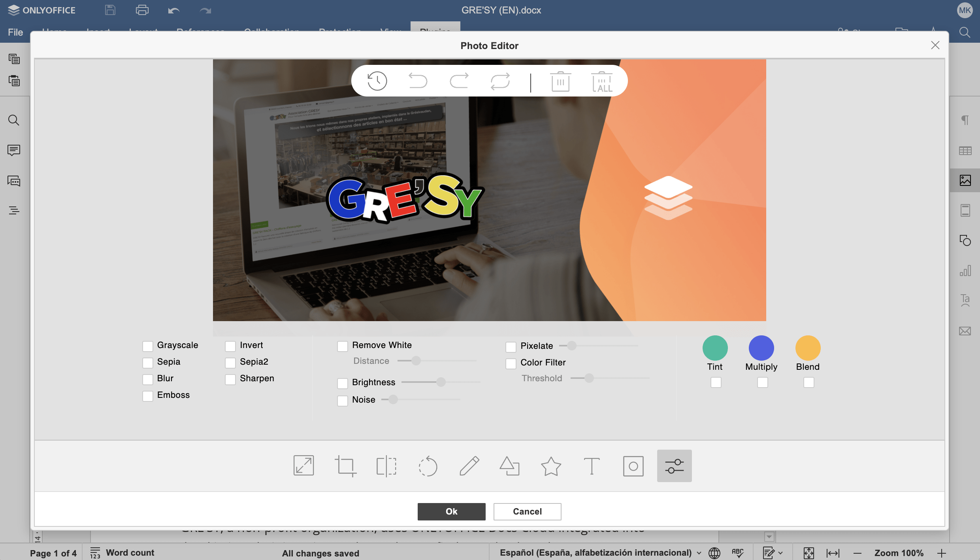Enable the Grayscale filter checkbox
The width and height of the screenshot is (980, 560).
coord(148,346)
